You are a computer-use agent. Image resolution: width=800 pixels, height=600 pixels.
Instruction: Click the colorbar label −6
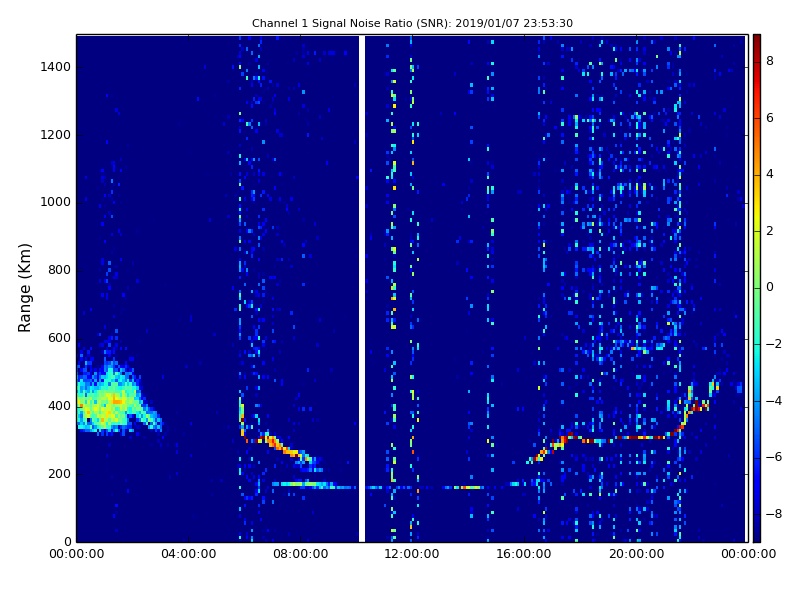pos(774,457)
